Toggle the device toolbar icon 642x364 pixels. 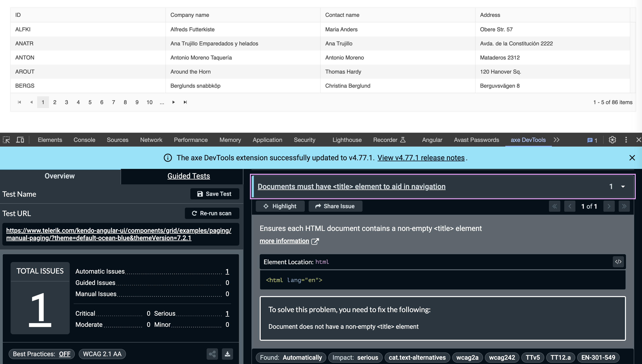pos(20,140)
